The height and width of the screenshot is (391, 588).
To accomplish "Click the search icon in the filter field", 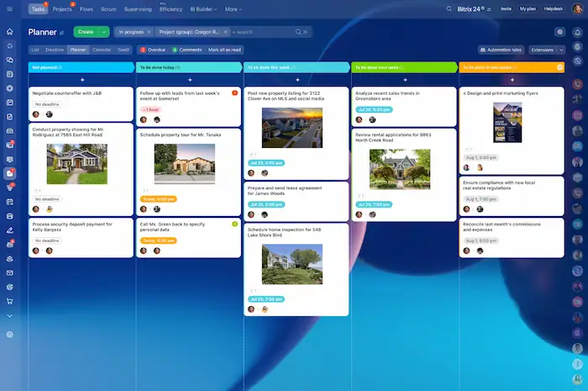I will tap(298, 32).
